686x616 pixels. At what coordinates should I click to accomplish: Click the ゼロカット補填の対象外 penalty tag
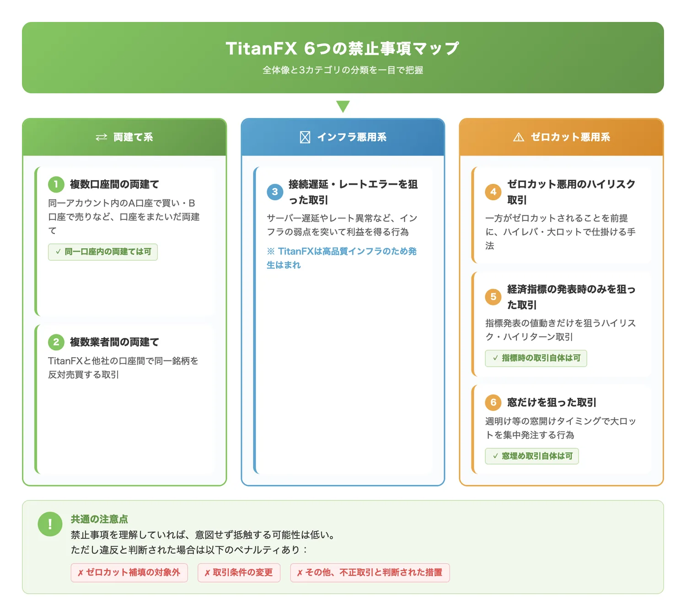[129, 573]
